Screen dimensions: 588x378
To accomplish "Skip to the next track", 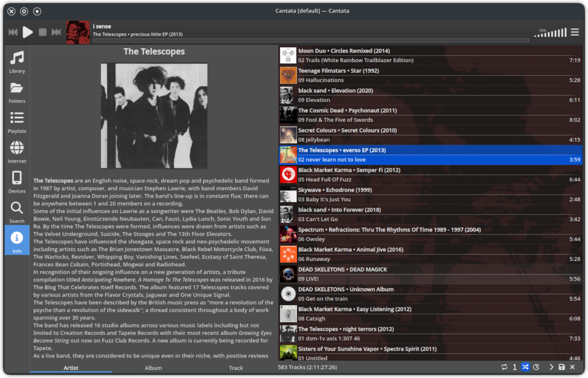I will (x=56, y=32).
